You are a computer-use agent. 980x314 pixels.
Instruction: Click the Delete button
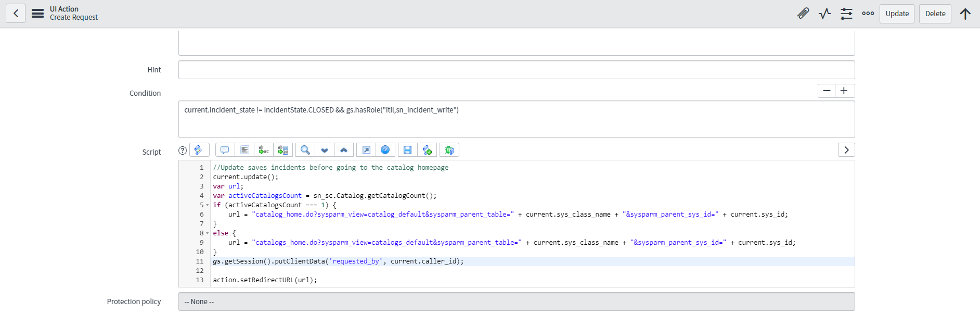pos(935,14)
